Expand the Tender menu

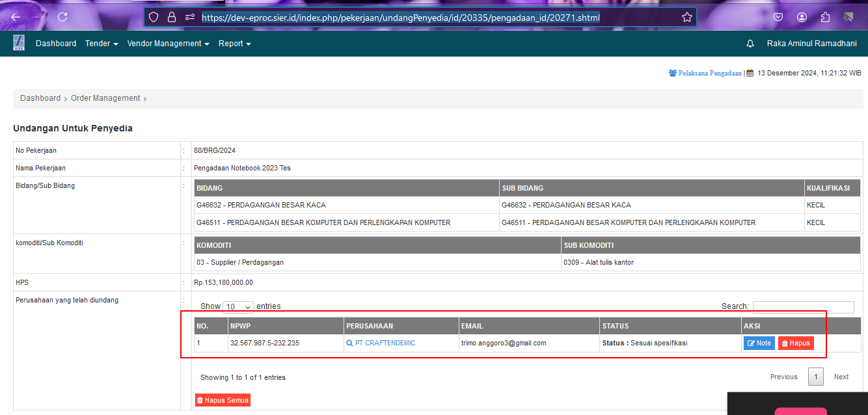tap(102, 44)
